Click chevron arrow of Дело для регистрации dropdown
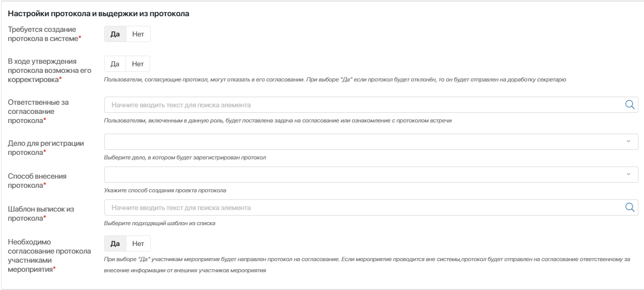Screen dimensions: 644x290 (x=629, y=141)
